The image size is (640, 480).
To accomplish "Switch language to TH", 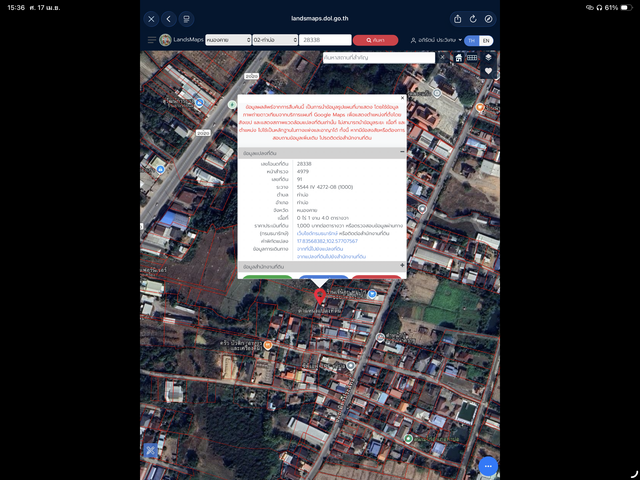I will 471,40.
